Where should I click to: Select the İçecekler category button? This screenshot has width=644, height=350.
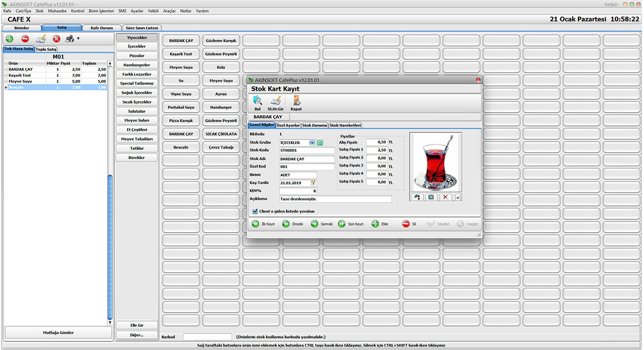pyautogui.click(x=137, y=47)
